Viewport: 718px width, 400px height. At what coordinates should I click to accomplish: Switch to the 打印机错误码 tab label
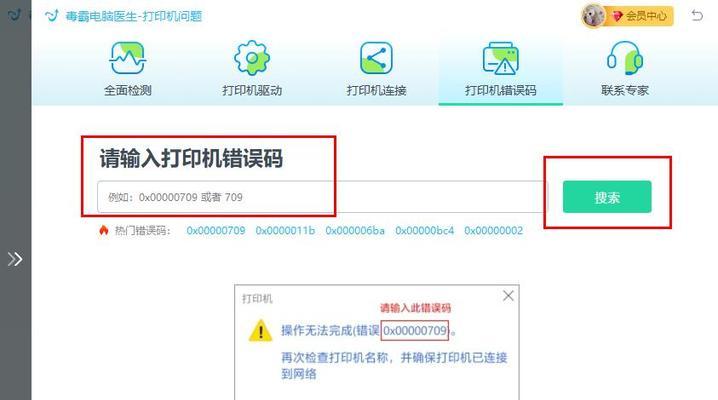pos(500,90)
